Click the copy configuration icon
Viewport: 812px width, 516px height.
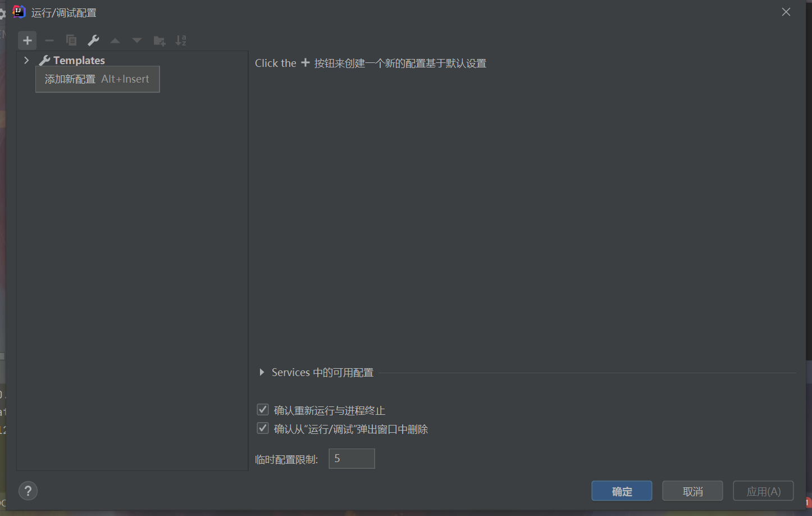click(x=71, y=40)
